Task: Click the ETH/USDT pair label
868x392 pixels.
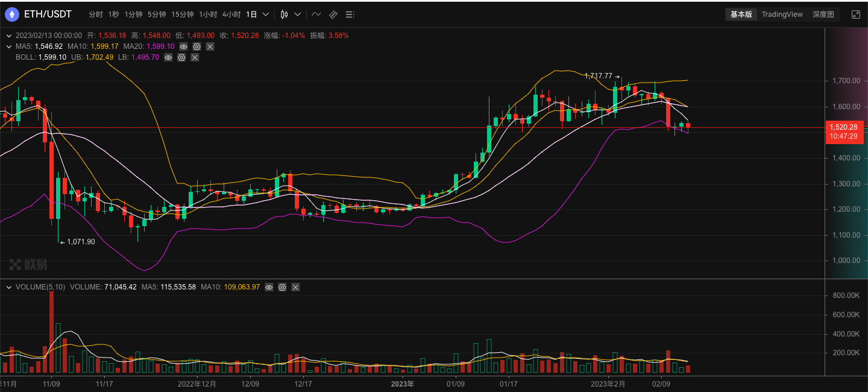Action: point(48,14)
